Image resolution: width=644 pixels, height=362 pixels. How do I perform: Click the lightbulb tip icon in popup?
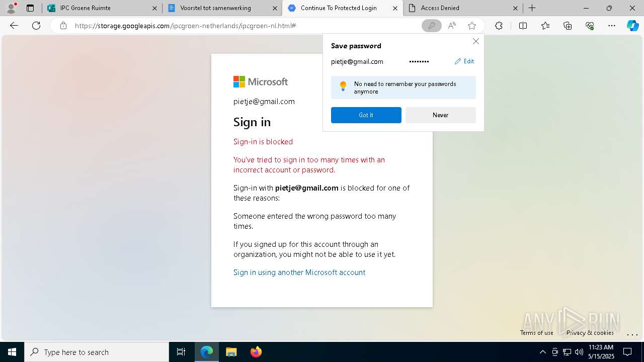pyautogui.click(x=343, y=86)
